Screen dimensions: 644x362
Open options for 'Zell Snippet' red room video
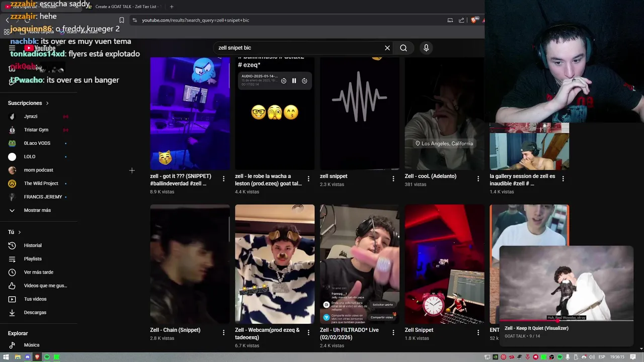(x=478, y=332)
